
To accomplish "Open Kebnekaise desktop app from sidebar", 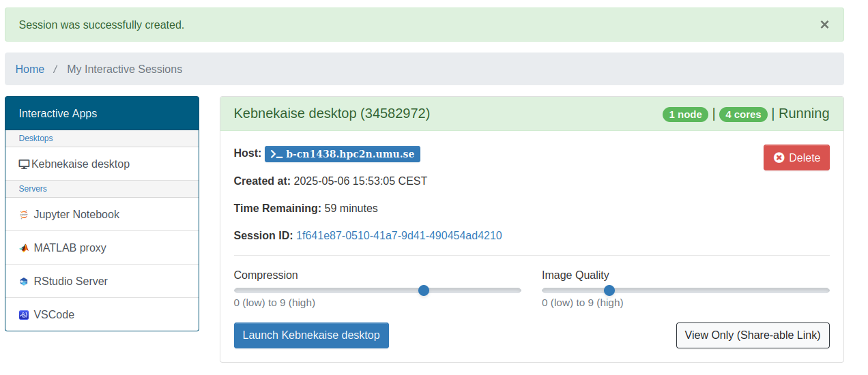I will (102, 164).
